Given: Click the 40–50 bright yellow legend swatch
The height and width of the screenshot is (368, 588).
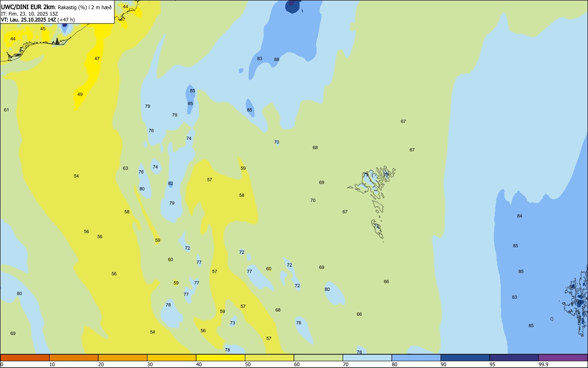Looking at the screenshot, I should [220, 357].
